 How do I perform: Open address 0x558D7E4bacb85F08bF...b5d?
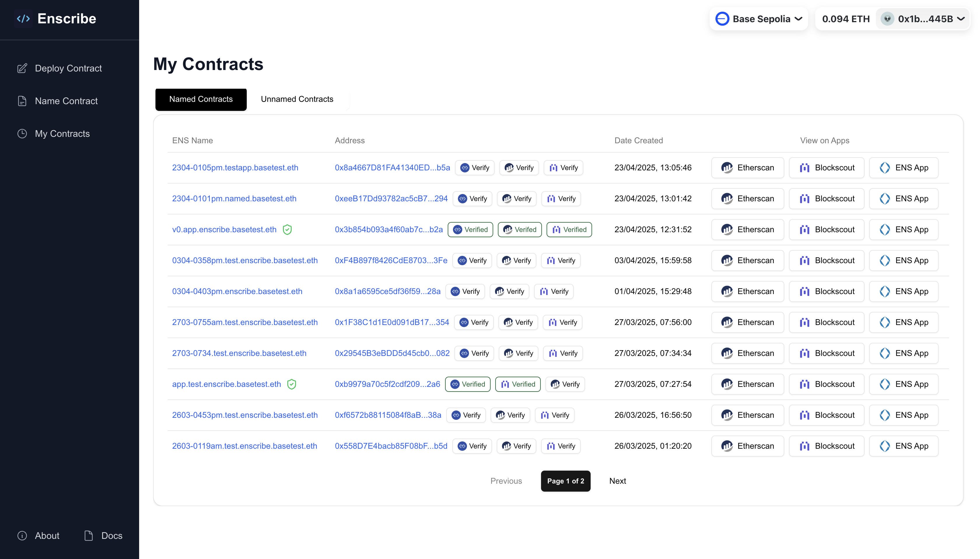tap(391, 446)
